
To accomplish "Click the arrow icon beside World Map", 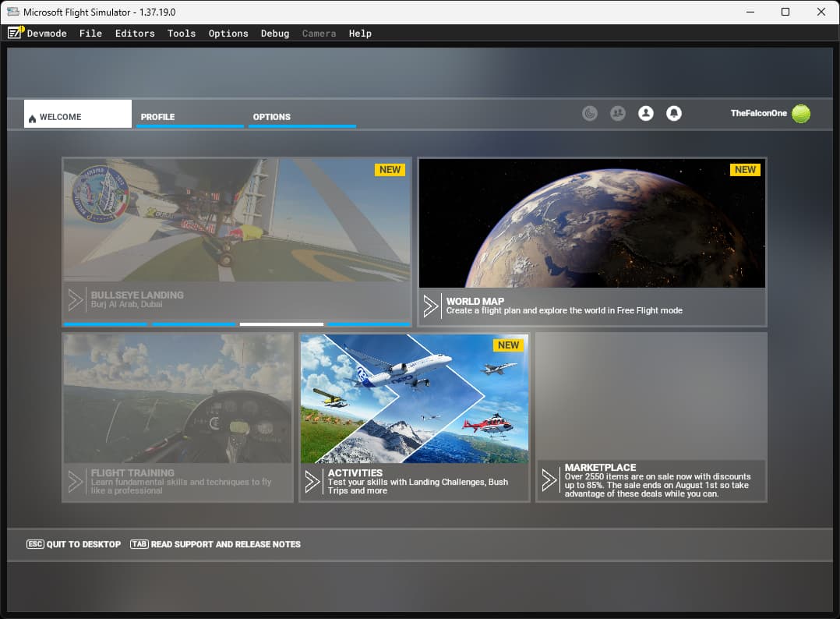I will click(431, 306).
